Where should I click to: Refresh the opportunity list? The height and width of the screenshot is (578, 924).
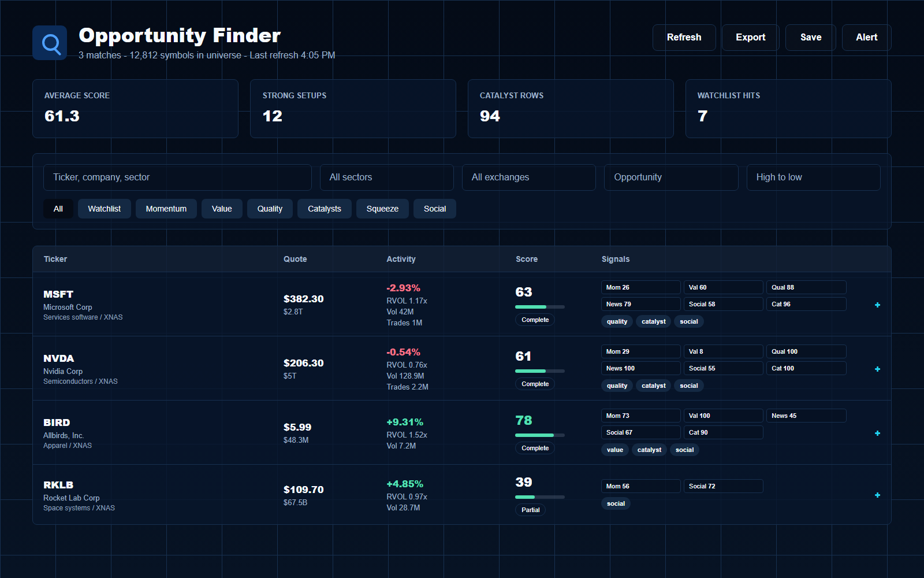[x=684, y=38]
